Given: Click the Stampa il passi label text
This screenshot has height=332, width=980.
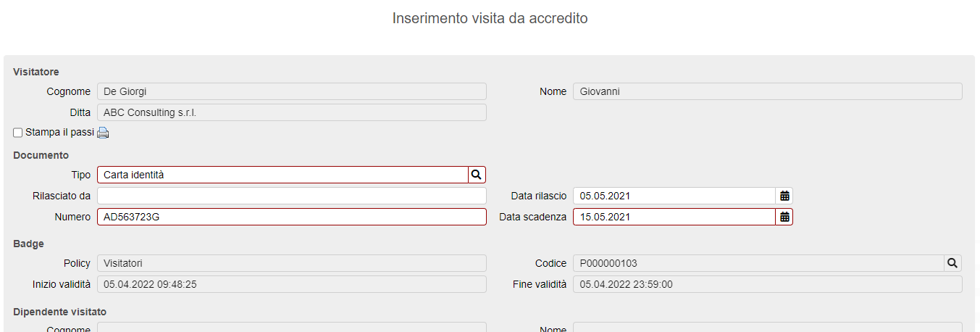Looking at the screenshot, I should tap(59, 133).
